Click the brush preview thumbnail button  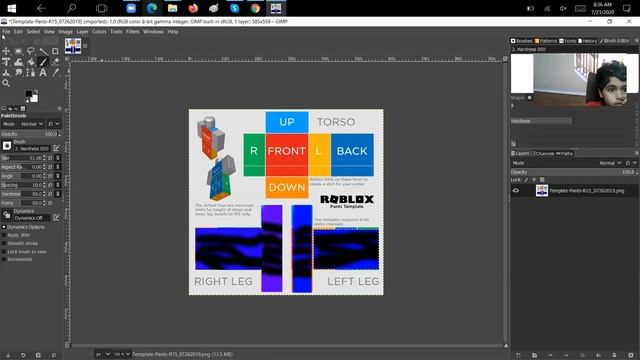coord(7,146)
